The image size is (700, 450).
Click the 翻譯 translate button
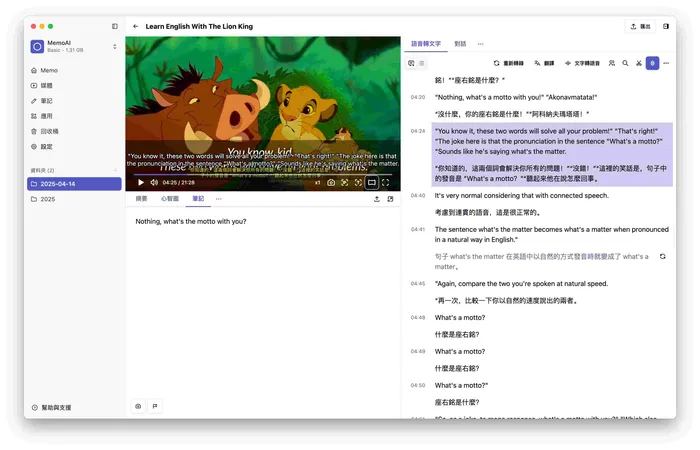click(x=544, y=63)
